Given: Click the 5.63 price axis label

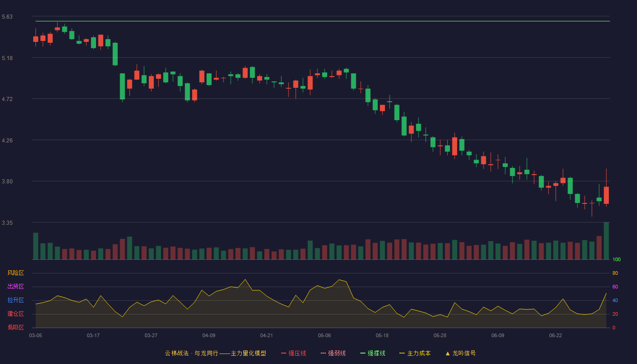Looking at the screenshot, I should point(7,17).
